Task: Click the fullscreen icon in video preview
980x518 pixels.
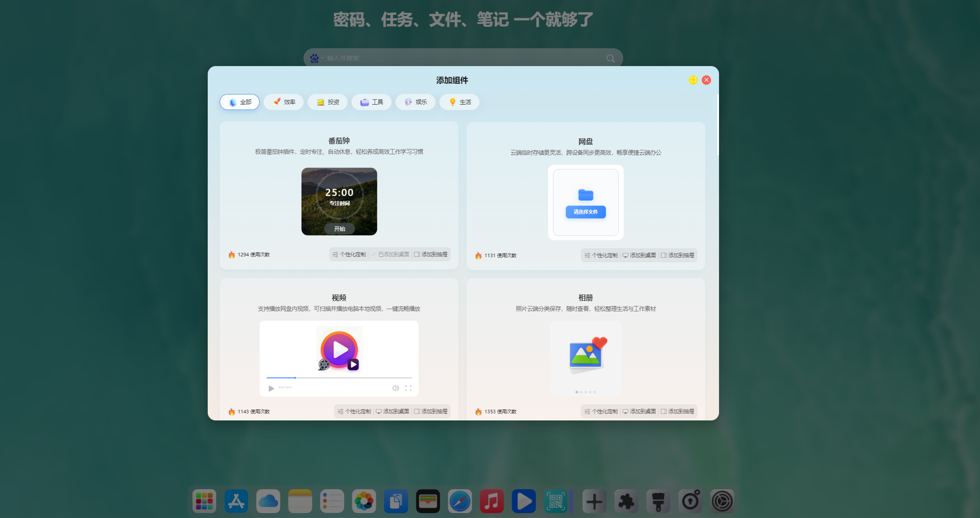Action: 408,388
